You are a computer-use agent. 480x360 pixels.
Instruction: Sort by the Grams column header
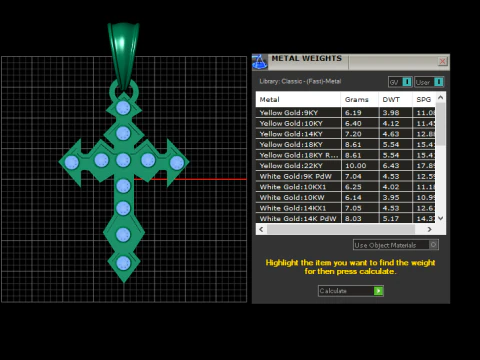(x=360, y=99)
